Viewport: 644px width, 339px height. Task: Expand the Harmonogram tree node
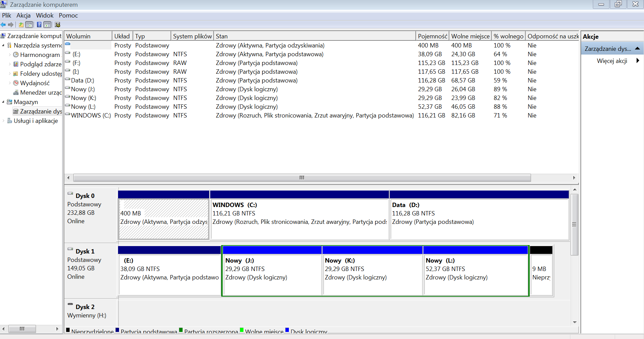pos(10,55)
